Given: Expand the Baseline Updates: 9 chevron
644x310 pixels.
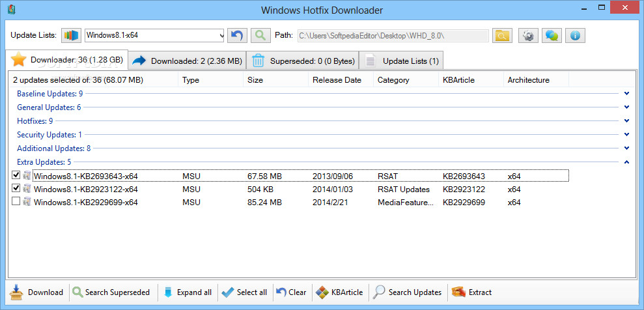Looking at the screenshot, I should [626, 94].
